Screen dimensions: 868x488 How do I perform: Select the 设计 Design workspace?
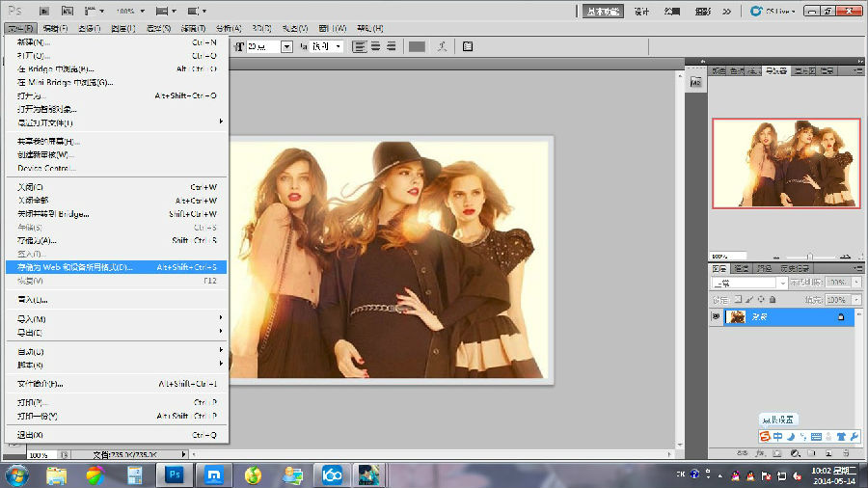[641, 11]
